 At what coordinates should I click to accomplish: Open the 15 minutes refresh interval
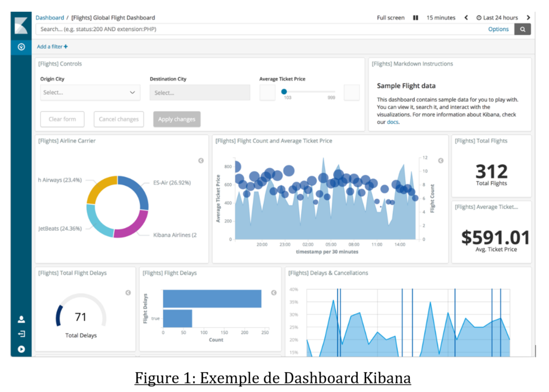pos(441,18)
